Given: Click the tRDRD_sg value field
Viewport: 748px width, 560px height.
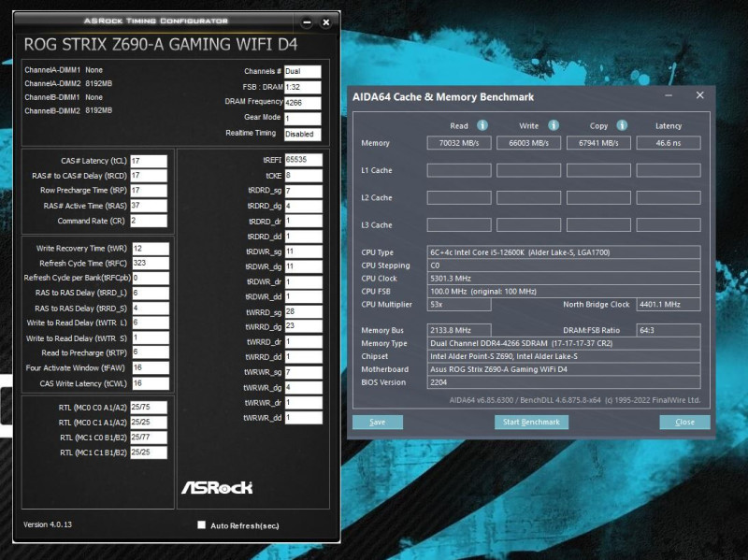Looking at the screenshot, I should [303, 191].
